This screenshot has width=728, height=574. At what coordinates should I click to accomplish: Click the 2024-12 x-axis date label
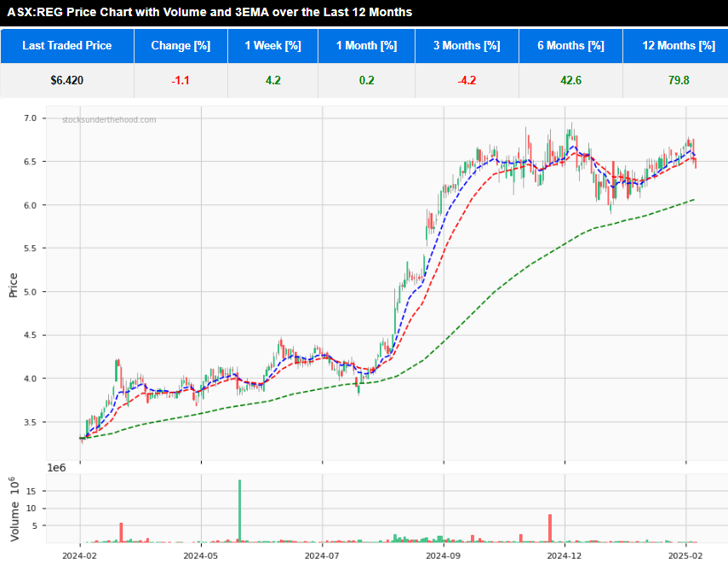pos(565,556)
